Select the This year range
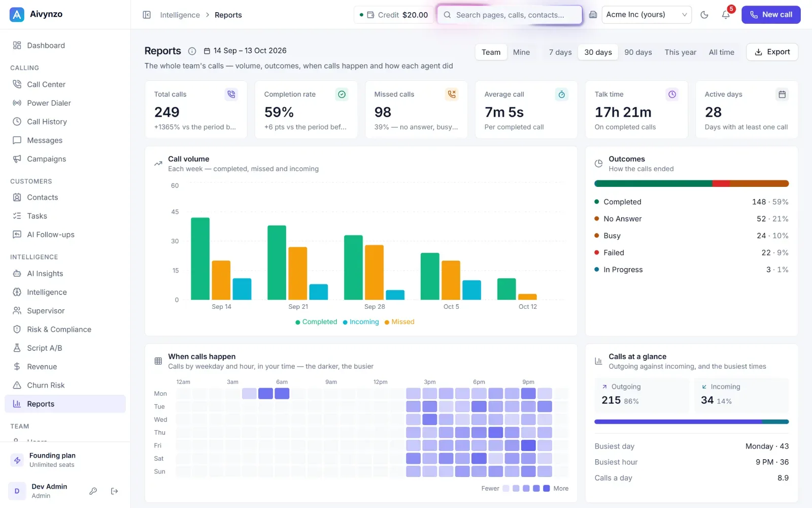The width and height of the screenshot is (812, 508). point(681,52)
